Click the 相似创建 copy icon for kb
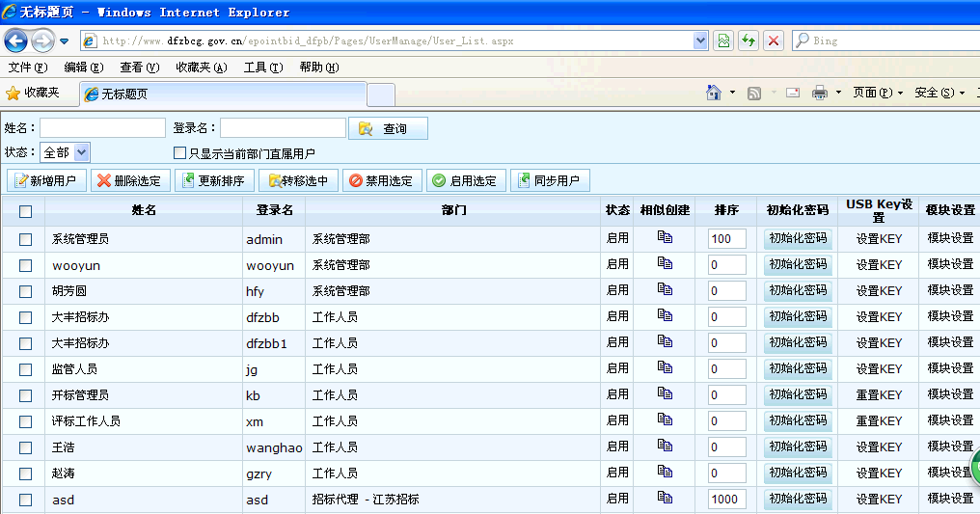This screenshot has width=980, height=514. point(665,393)
